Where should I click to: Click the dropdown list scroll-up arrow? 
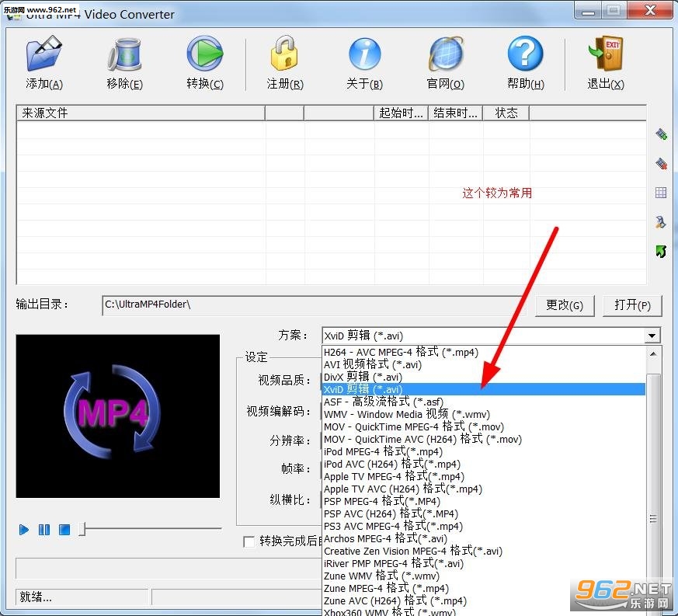click(653, 354)
